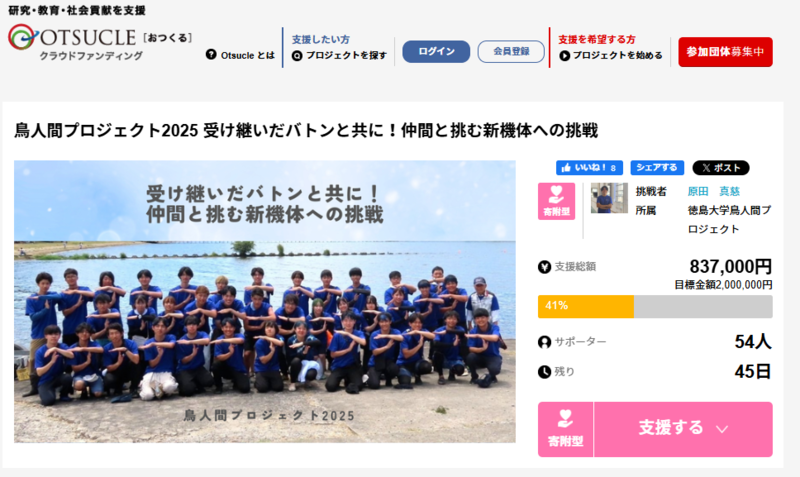Click the search icon beside プロジェクトを探す
The width and height of the screenshot is (800, 477).
coord(297,56)
